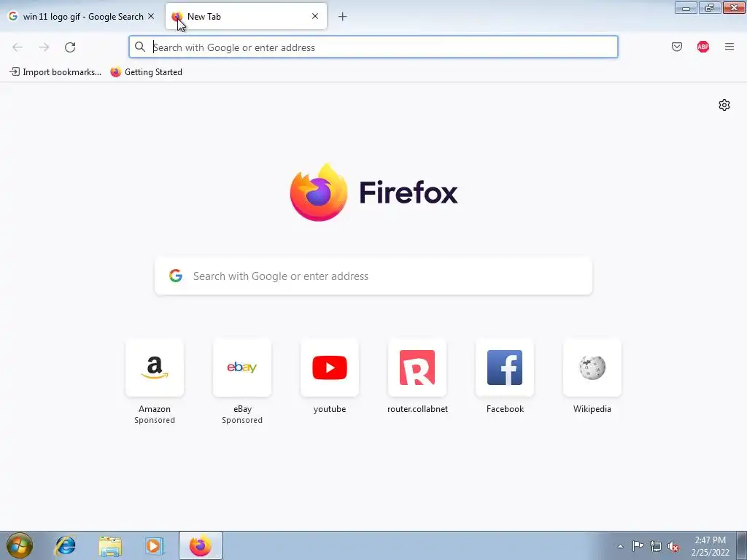Click the Amazon label text
This screenshot has width=747, height=560.
pyautogui.click(x=155, y=409)
